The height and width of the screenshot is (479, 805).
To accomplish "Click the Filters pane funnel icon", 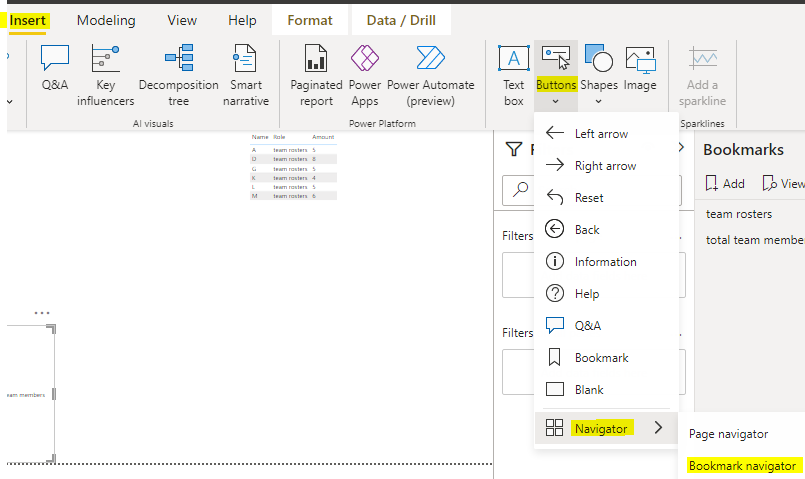I will click(513, 149).
